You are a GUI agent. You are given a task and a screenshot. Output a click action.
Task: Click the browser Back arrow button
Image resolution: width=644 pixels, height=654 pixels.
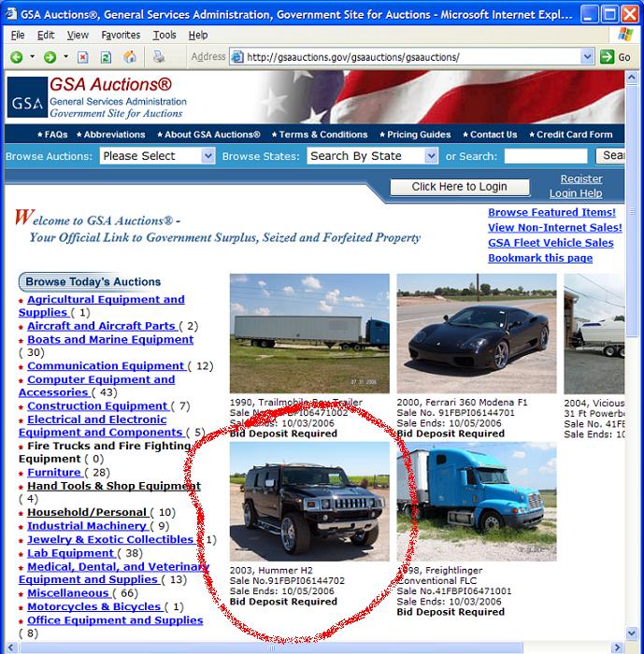coord(17,57)
